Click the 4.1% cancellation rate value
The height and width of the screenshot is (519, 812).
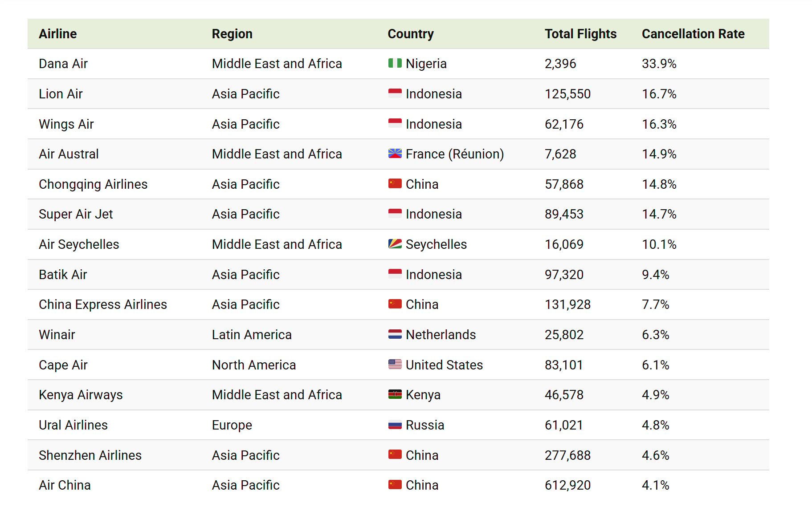pos(656,485)
